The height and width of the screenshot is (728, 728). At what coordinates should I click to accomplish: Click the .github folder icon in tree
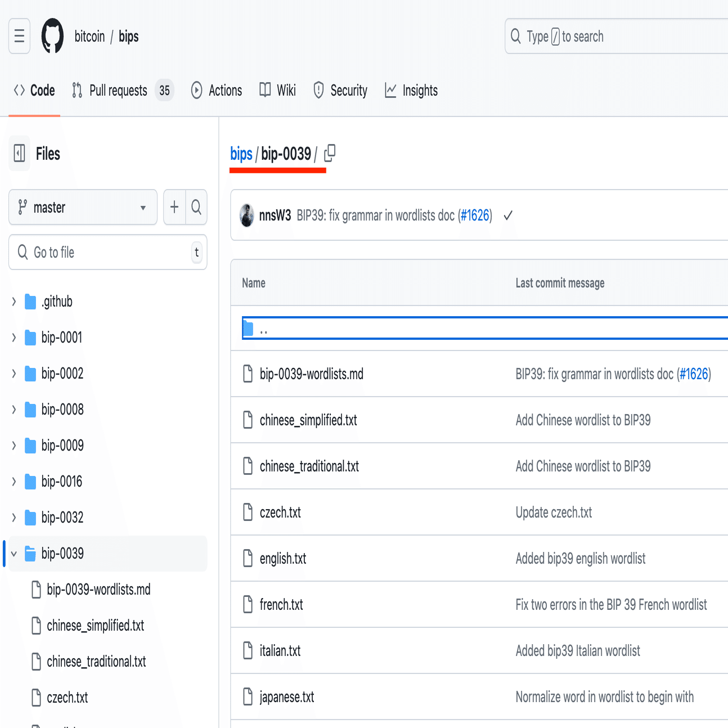30,302
